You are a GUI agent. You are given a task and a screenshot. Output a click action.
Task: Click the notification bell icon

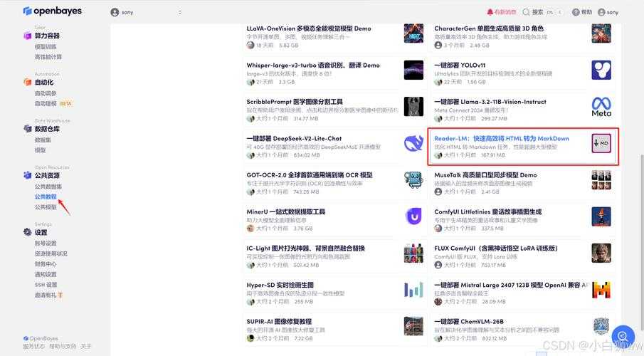pos(490,12)
